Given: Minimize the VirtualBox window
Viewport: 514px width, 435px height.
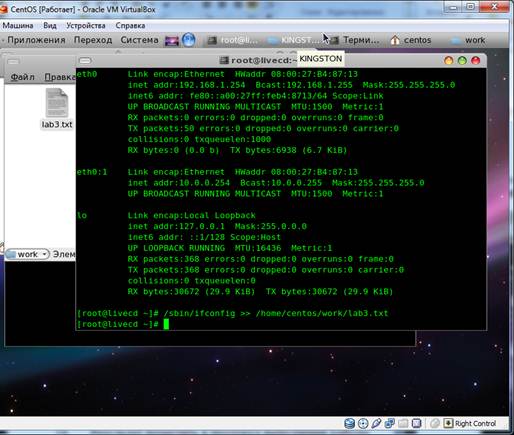Looking at the screenshot, I should click(453, 7).
